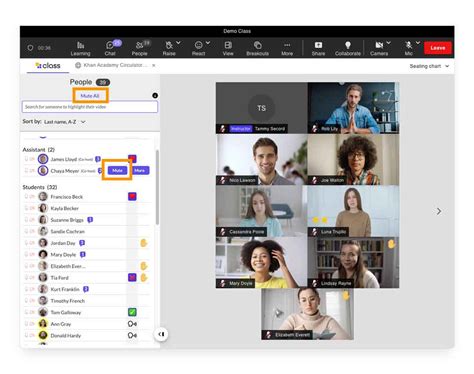Viewport: 474px width, 374px height.
Task: Click the chat badge next to Mary Doyle
Action: point(83,255)
